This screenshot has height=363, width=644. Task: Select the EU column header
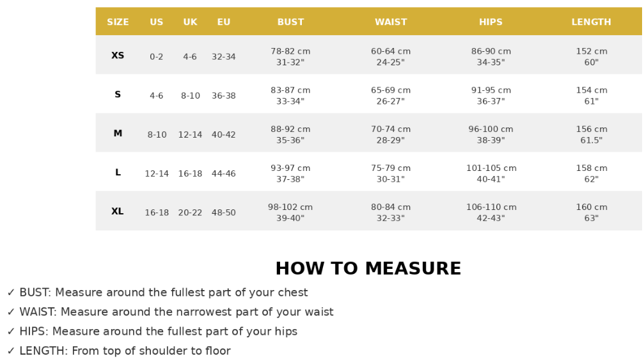coord(224,22)
